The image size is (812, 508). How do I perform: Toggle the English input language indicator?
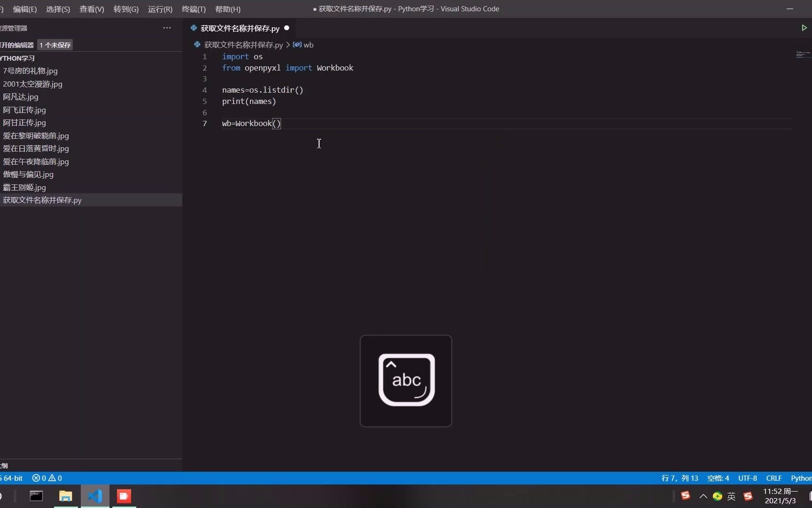732,496
